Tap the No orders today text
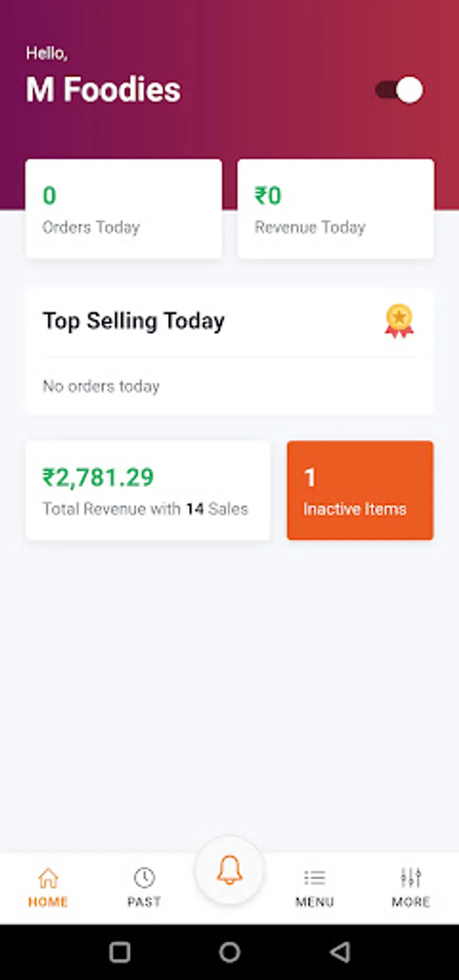The image size is (459, 980). click(x=101, y=386)
